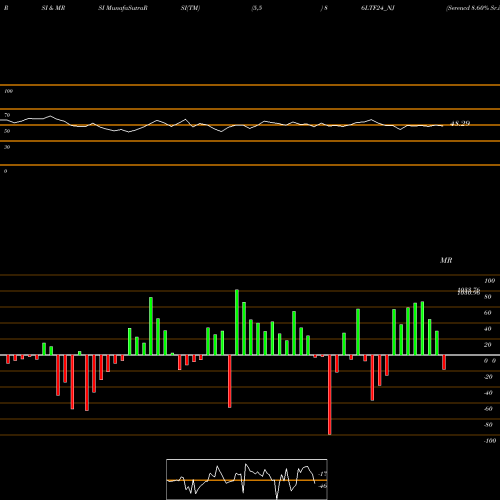The width and height of the screenshot is (500, 500).
Task: Click the MR axis label 60
Action: coord(488,313)
